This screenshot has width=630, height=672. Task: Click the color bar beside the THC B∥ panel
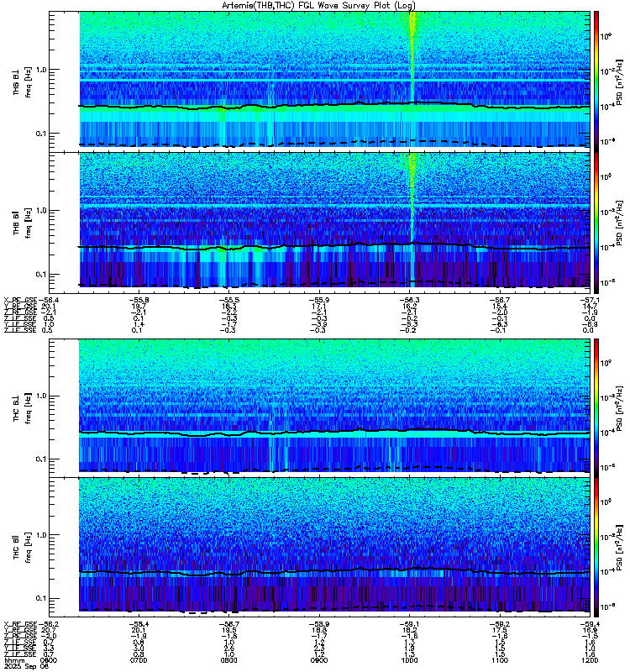pos(596,547)
